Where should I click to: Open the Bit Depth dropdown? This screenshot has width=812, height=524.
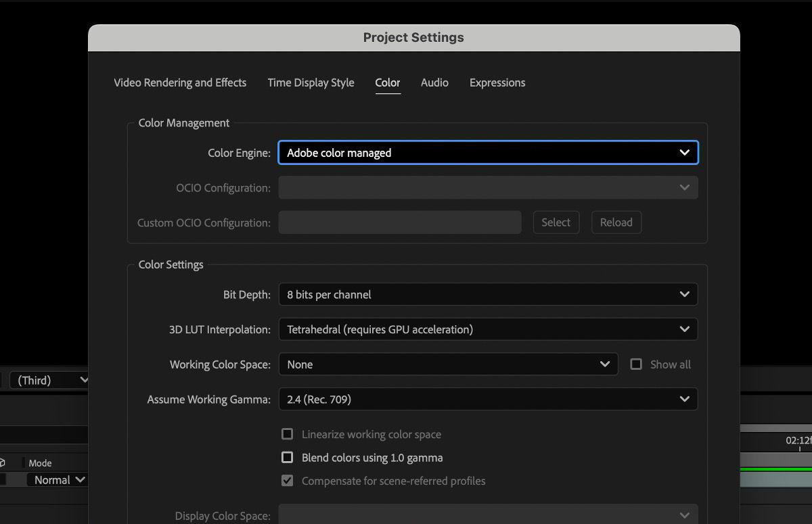click(488, 294)
